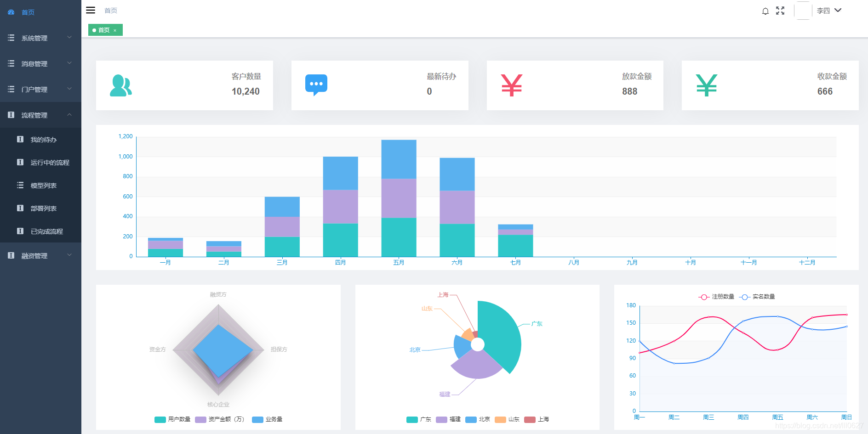868x434 pixels.
Task: Close the 首页 tab
Action: tap(115, 30)
